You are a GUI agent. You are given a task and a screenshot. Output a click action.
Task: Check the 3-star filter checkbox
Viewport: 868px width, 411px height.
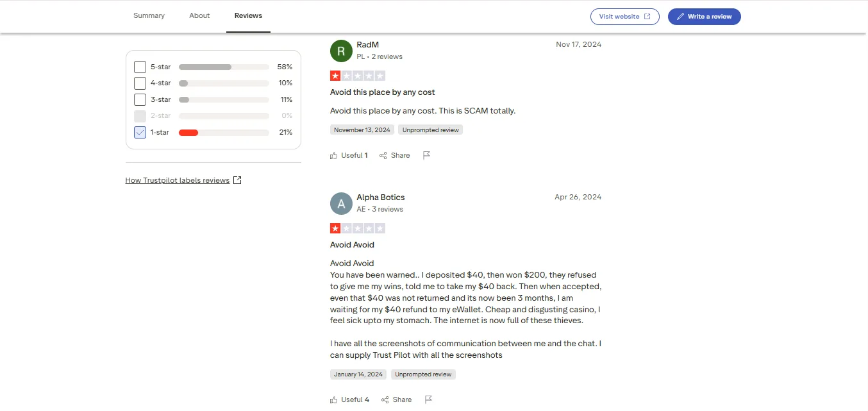pos(140,99)
